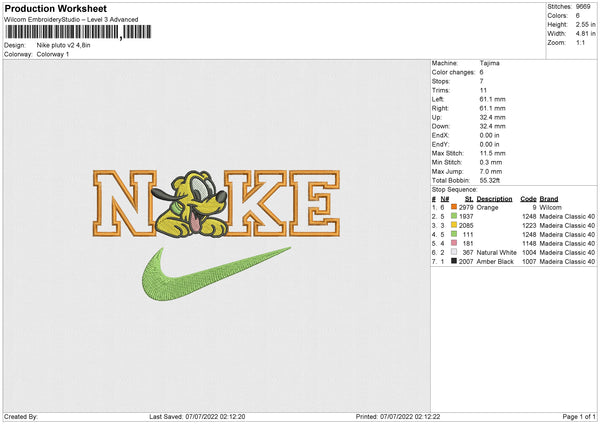
Task: Click stitch count 2979 in stop sequence
Action: click(x=466, y=207)
